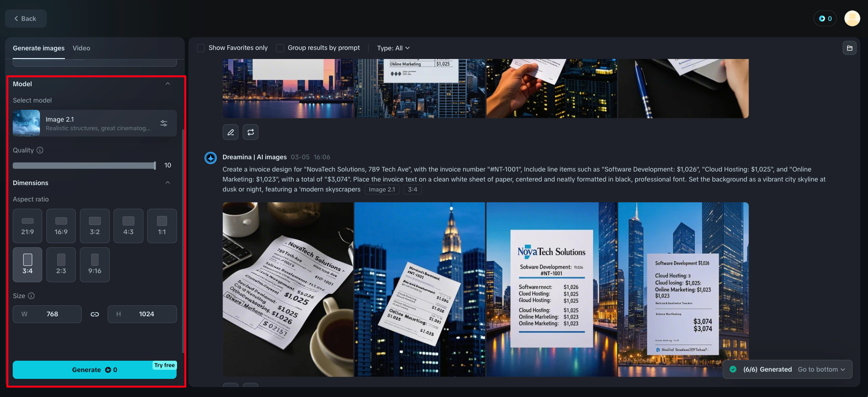Open the hand holding paper thumbnail

552,88
